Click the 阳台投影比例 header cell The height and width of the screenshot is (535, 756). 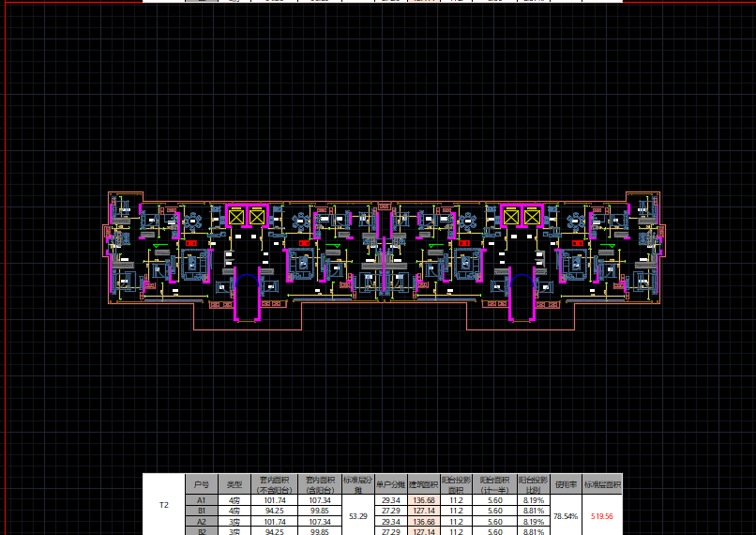point(534,484)
